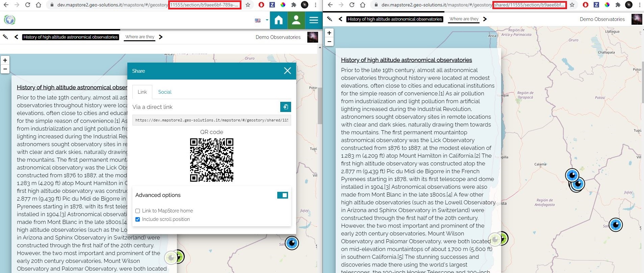Click the direct link URL text field

pyautogui.click(x=211, y=120)
